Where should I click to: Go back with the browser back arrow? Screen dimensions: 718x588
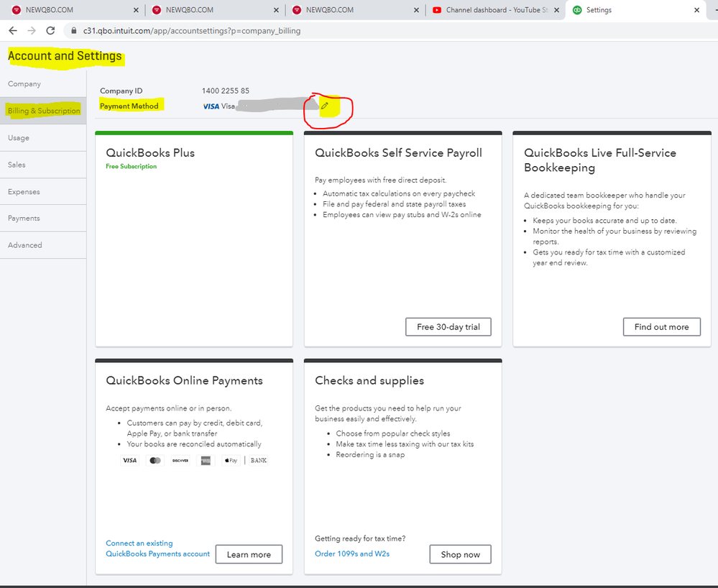(13, 31)
